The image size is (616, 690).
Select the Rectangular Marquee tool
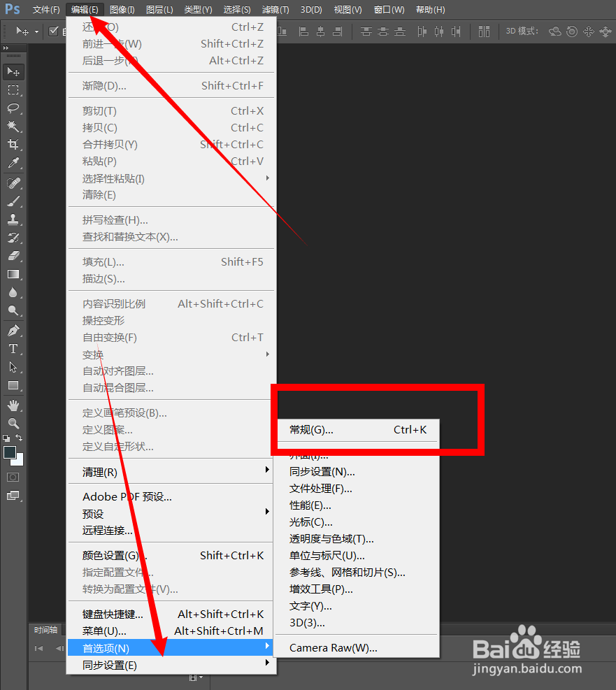coord(13,90)
